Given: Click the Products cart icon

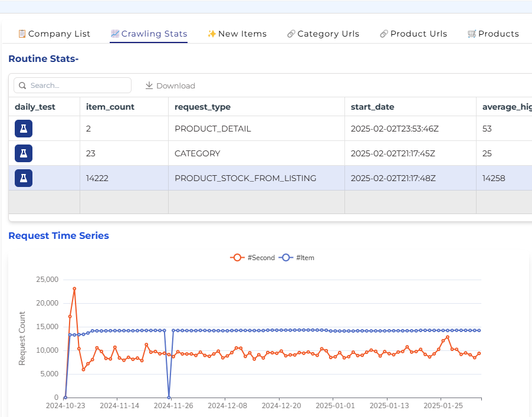Looking at the screenshot, I should tap(472, 34).
